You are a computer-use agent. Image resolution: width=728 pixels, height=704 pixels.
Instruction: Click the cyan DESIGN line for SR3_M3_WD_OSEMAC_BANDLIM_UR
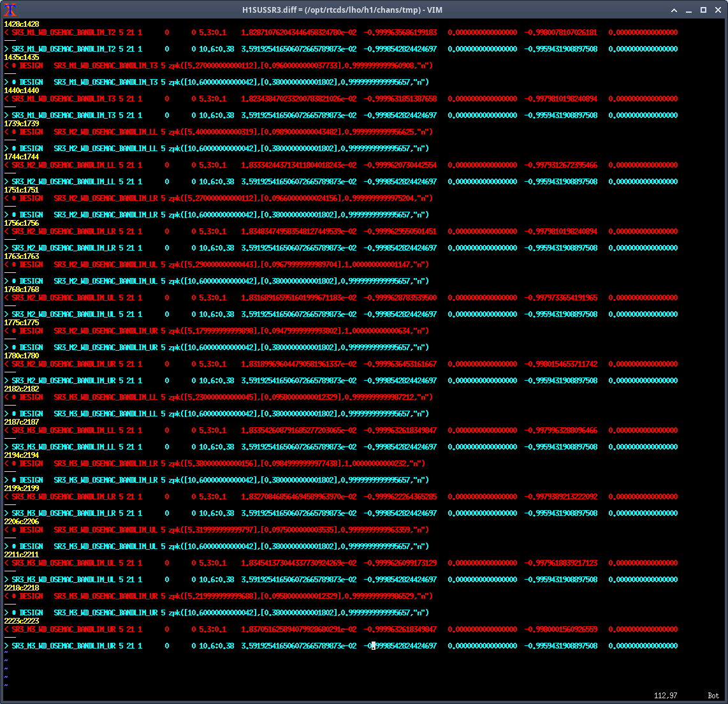coord(218,613)
